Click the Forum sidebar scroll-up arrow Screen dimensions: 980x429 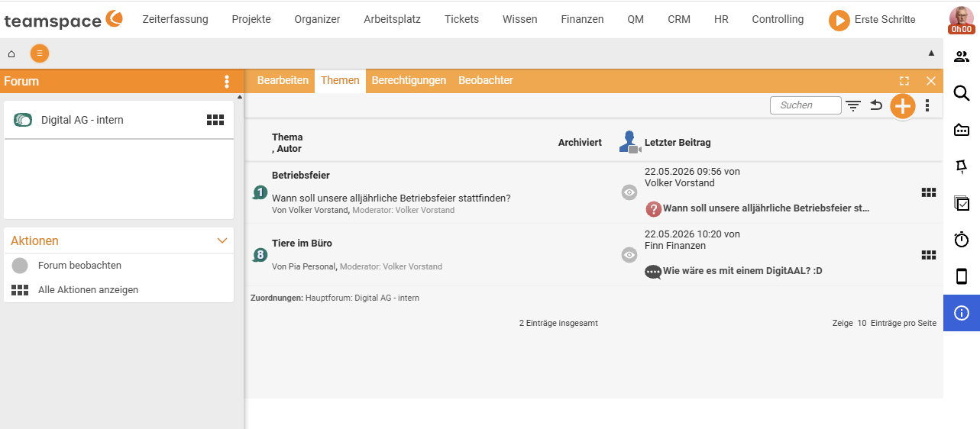click(240, 97)
